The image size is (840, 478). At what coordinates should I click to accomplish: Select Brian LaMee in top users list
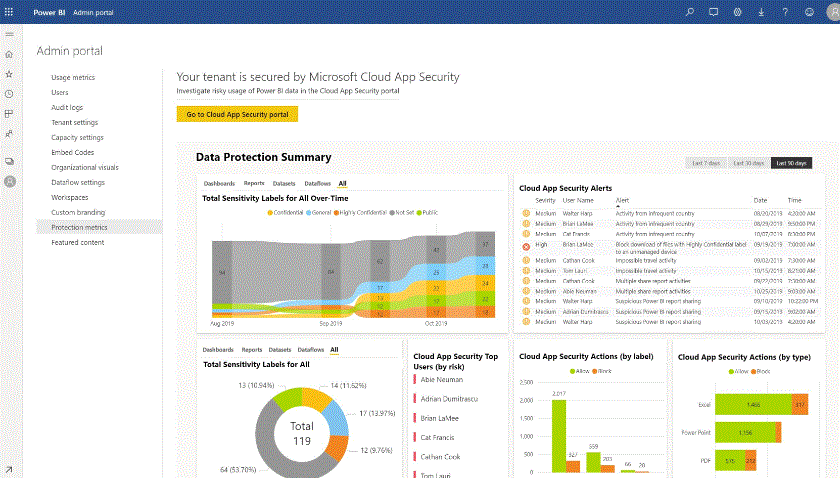click(439, 418)
